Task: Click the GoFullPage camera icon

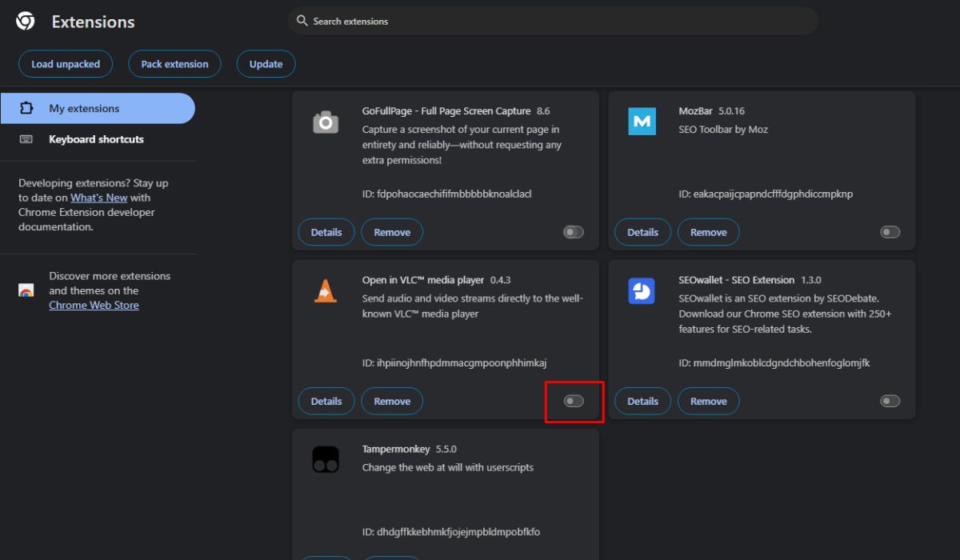Action: click(326, 122)
